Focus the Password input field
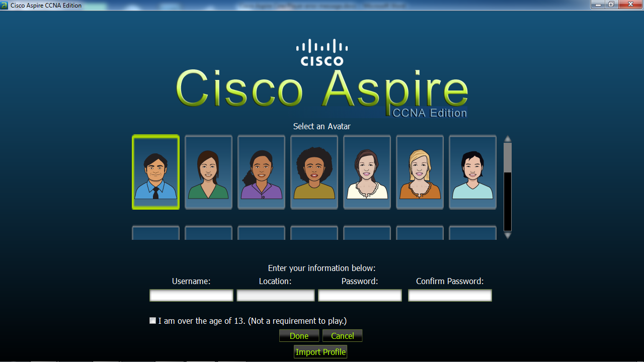This screenshot has height=362, width=644. coord(360,295)
